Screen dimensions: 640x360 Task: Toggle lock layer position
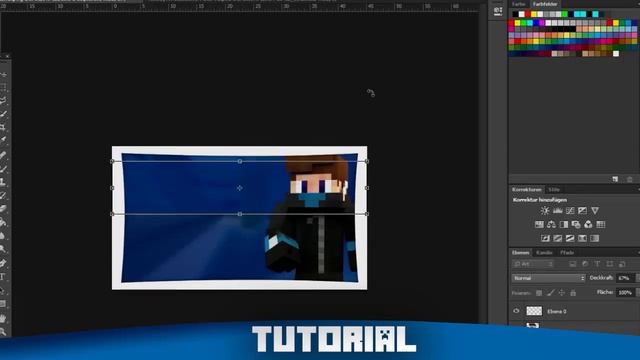coord(562,293)
